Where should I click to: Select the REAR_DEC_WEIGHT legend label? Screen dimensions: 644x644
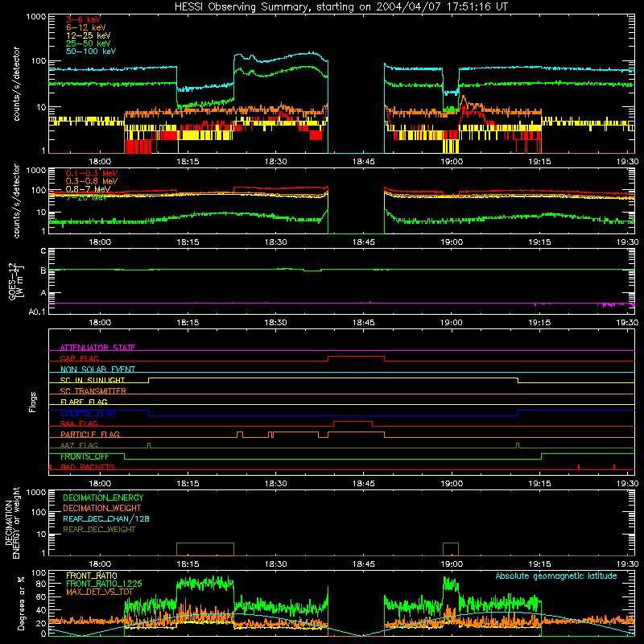click(99, 530)
